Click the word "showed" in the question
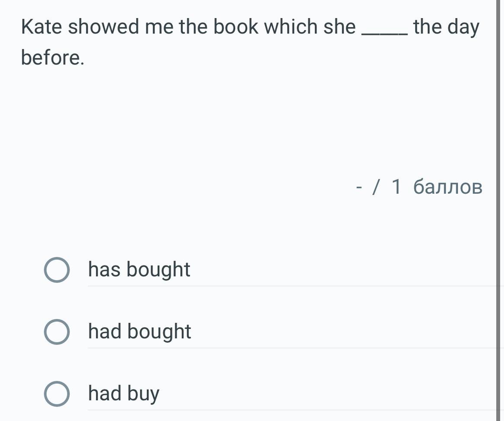Screen dimensions: 504x421 [x=104, y=27]
